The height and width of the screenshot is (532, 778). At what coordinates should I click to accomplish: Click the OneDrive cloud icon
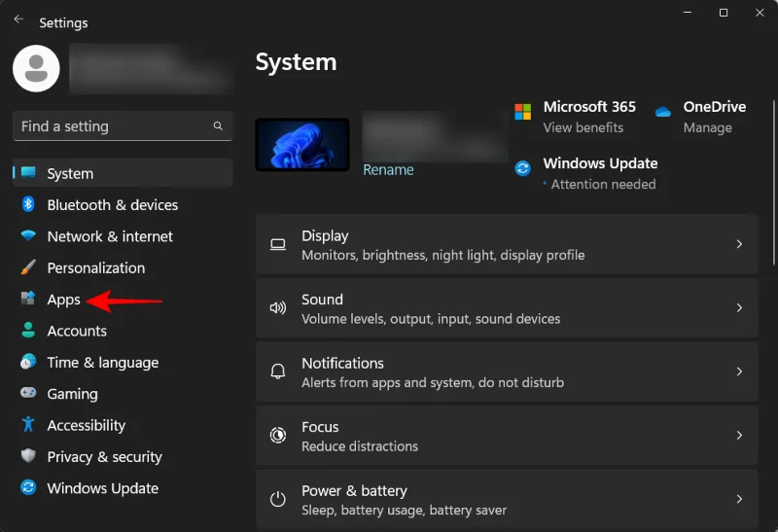(663, 112)
